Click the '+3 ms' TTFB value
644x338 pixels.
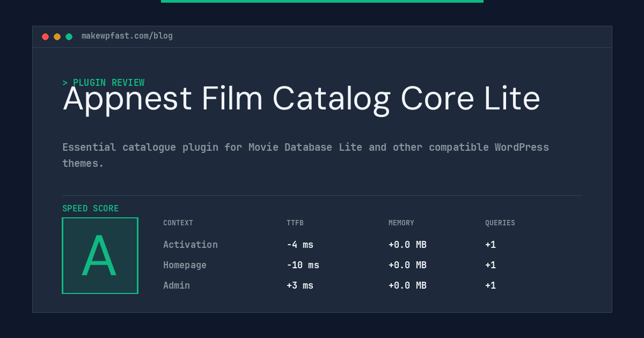pos(300,285)
